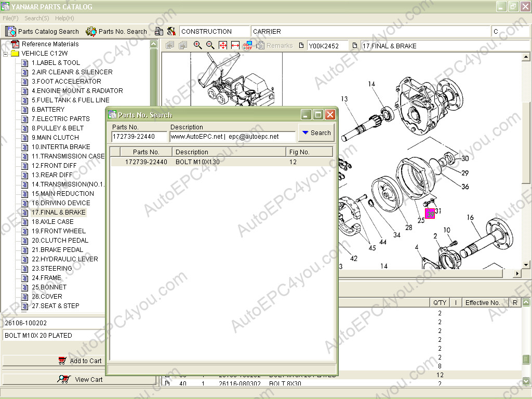Click Add to Cart button
The image size is (532, 399).
pos(79,361)
